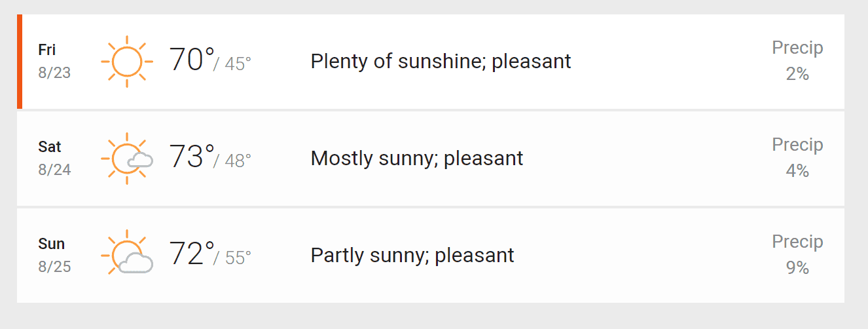
Task: Click the orange highlight bar on Friday
Action: pyautogui.click(x=20, y=62)
